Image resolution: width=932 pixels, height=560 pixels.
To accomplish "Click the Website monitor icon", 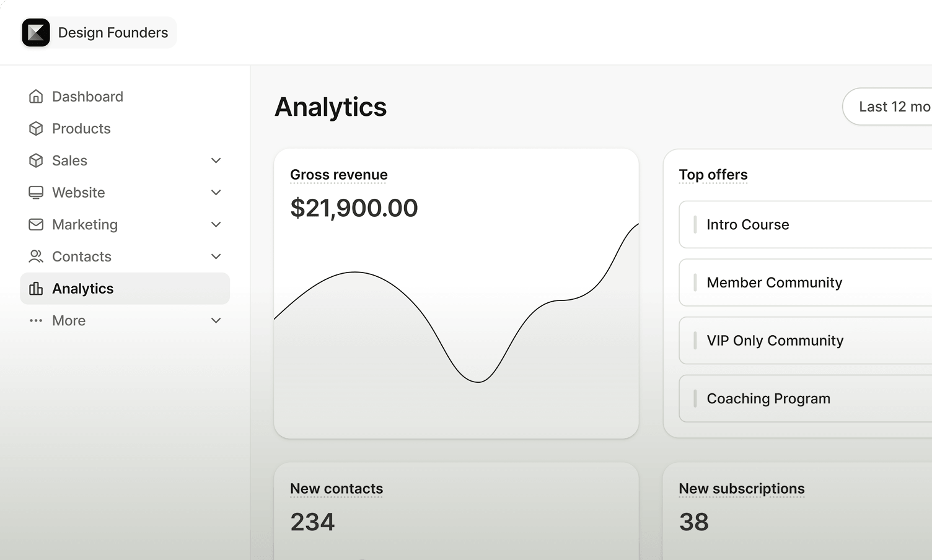I will (36, 193).
